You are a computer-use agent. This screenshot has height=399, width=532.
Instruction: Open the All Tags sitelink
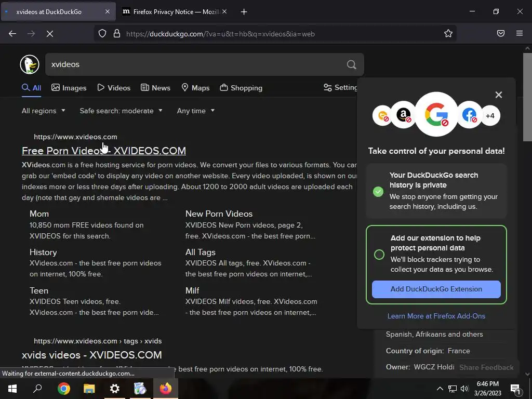click(x=200, y=252)
